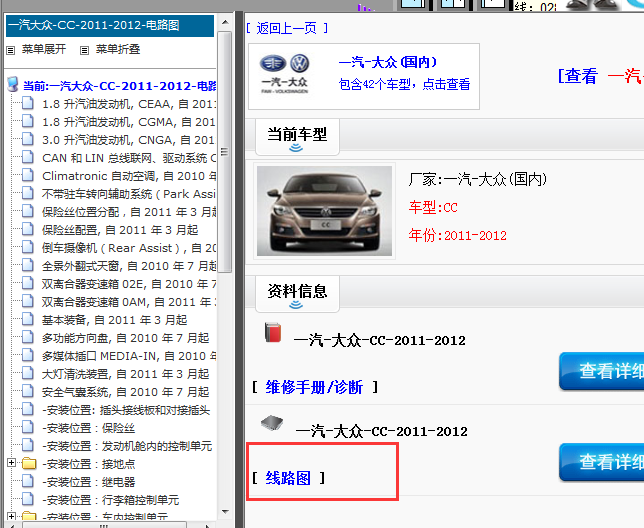Open the 一汽-大众 (国内) link

[387, 62]
